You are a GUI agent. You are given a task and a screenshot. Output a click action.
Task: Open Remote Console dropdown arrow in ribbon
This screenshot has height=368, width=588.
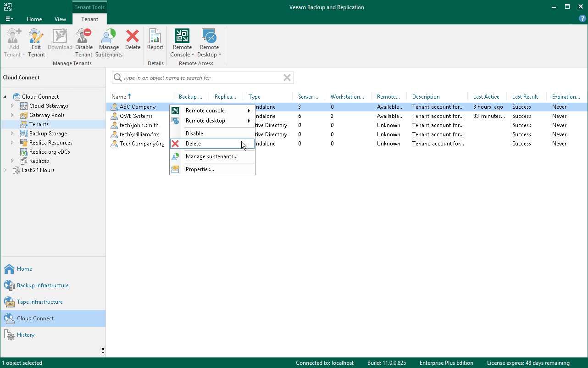click(x=193, y=55)
